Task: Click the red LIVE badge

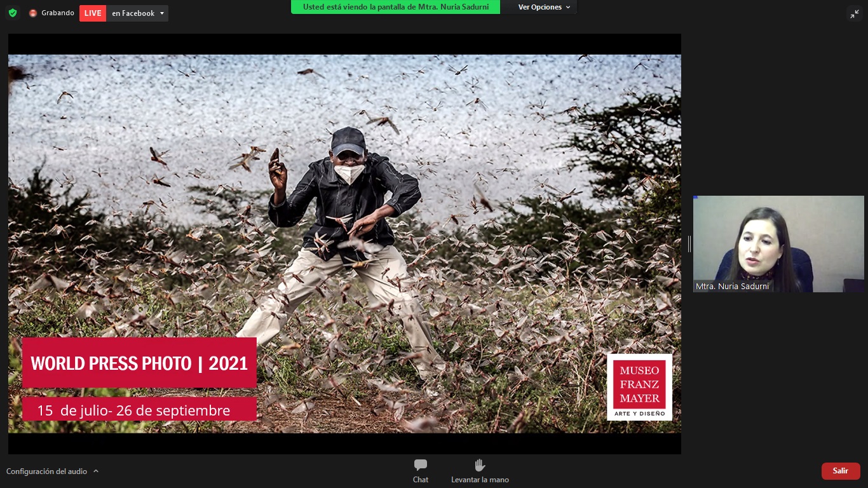Action: pos(93,13)
